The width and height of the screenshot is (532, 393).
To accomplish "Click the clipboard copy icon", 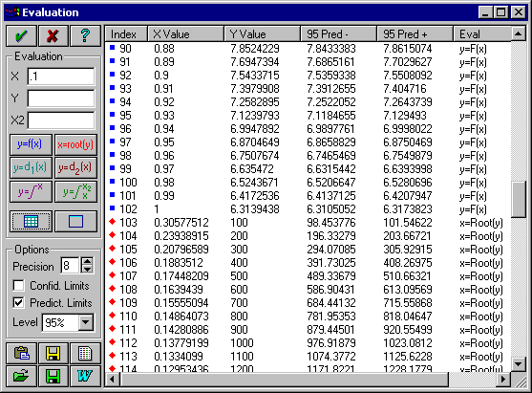I will (21, 353).
